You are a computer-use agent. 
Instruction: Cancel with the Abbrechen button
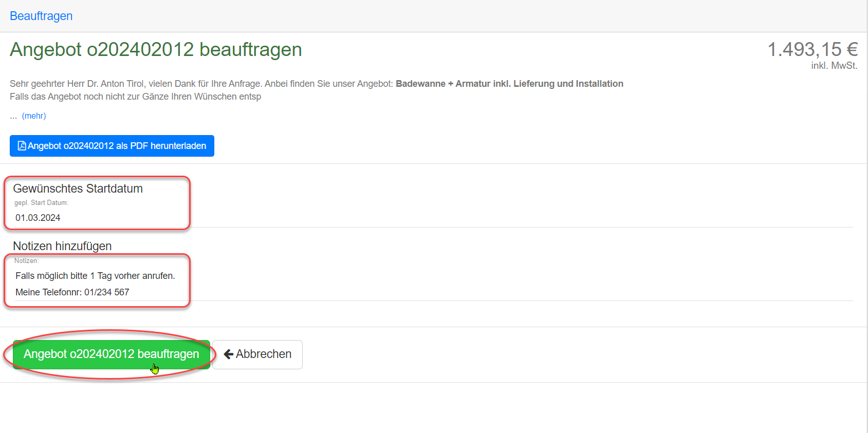[x=257, y=354]
